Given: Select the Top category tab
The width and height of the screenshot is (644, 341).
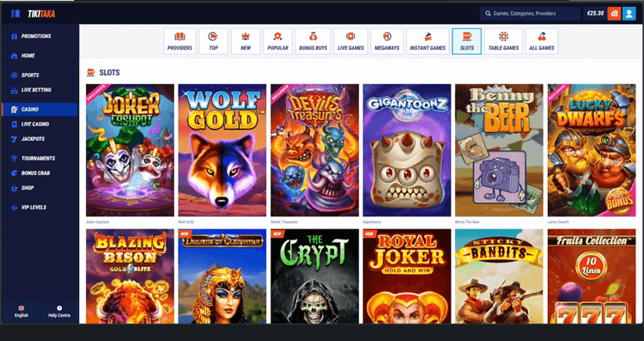Looking at the screenshot, I should click(213, 41).
